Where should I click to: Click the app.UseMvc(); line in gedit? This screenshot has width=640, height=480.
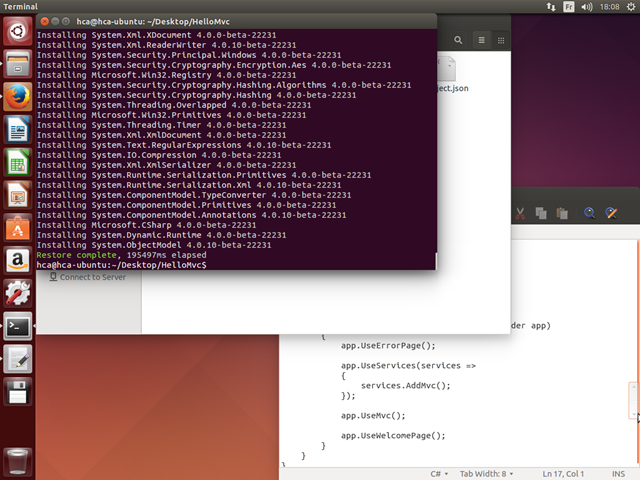pos(373,416)
